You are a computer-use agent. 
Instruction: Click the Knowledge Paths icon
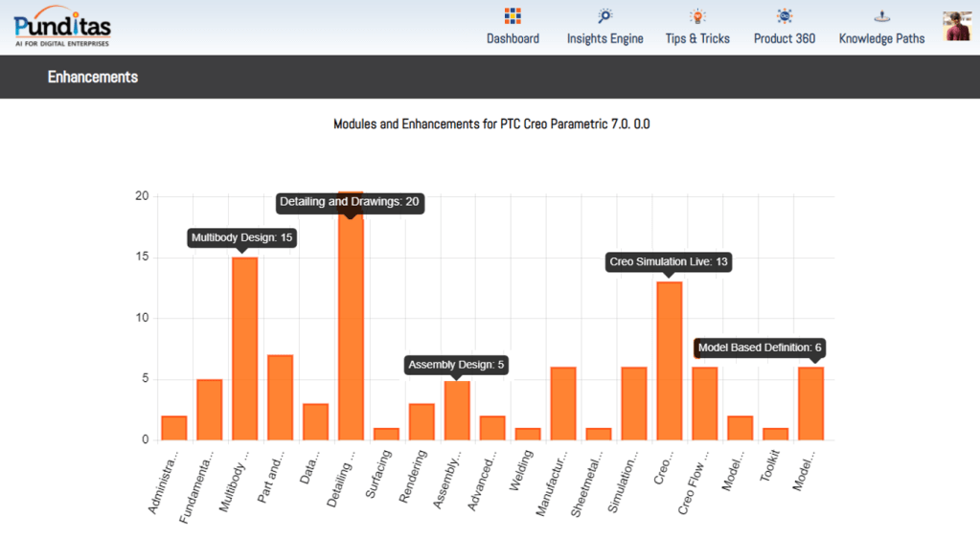pyautogui.click(x=881, y=16)
